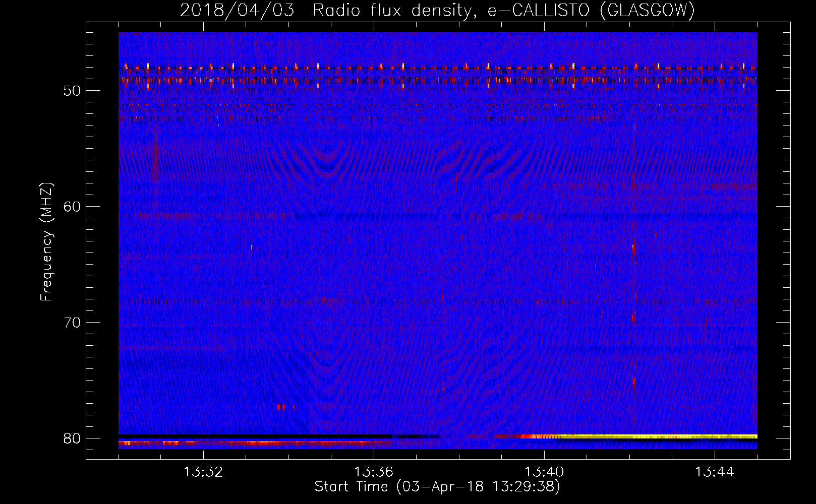Click the 50 frequency tick label
Image resolution: width=816 pixels, height=504 pixels.
click(72, 91)
